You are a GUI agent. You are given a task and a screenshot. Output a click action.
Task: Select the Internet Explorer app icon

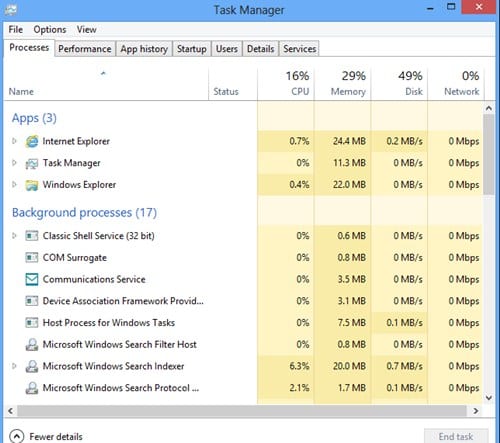pos(32,142)
